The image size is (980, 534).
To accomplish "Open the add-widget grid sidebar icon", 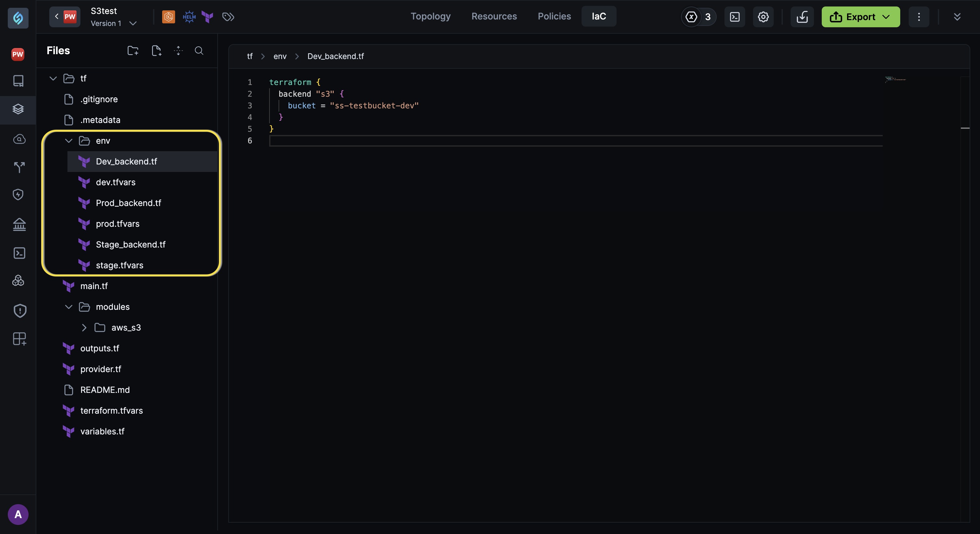I will tap(19, 339).
